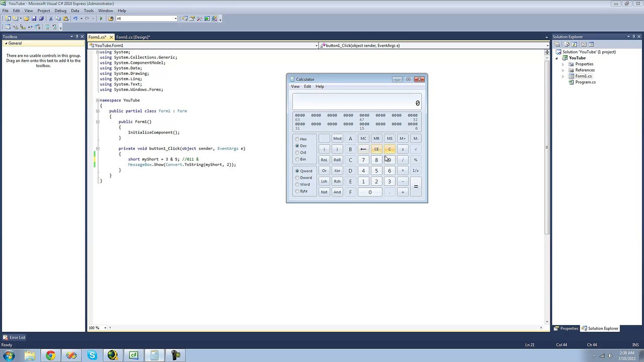
Task: Click the Xor button in Calculator
Action: pyautogui.click(x=337, y=171)
